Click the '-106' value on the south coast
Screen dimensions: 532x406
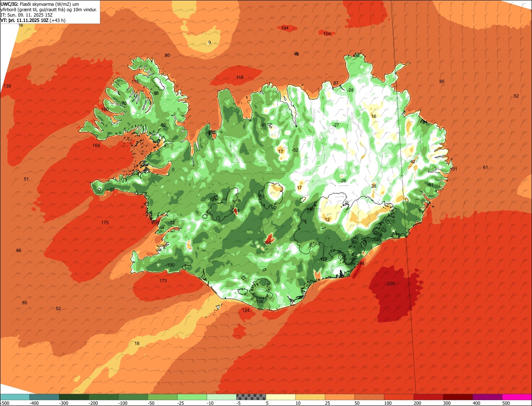(259, 301)
